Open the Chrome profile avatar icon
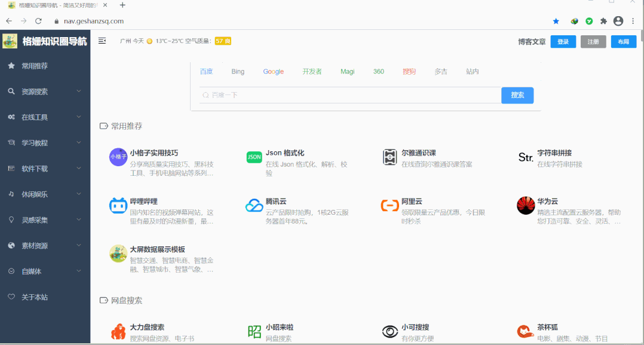The height and width of the screenshot is (345, 644). pos(618,21)
